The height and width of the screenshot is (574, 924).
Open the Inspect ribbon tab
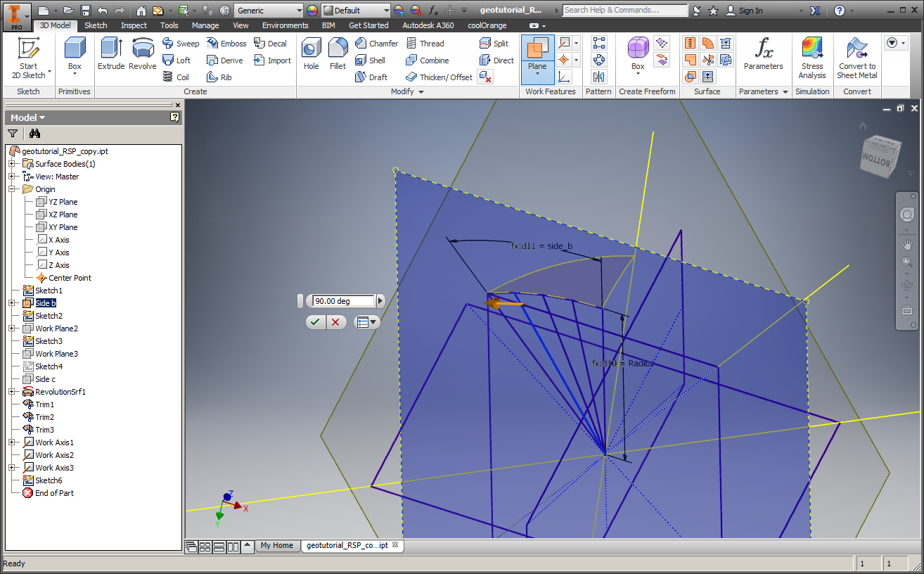pos(134,25)
